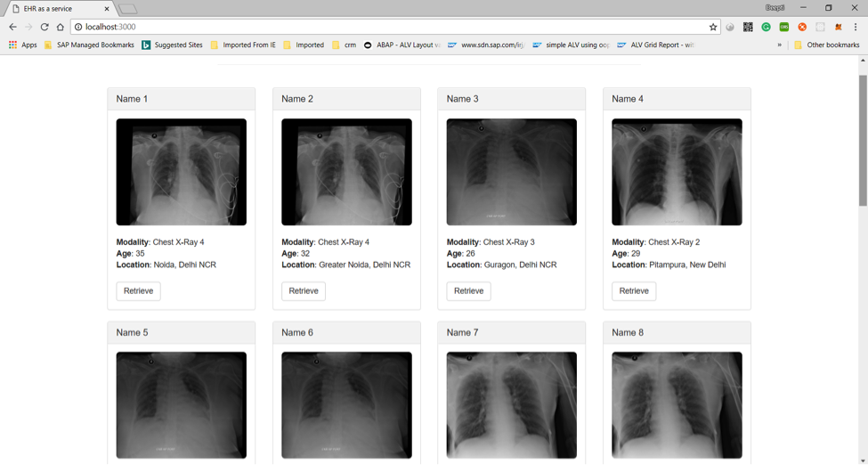Click the orange circular extension icon
This screenshot has height=465, width=868.
tap(802, 27)
